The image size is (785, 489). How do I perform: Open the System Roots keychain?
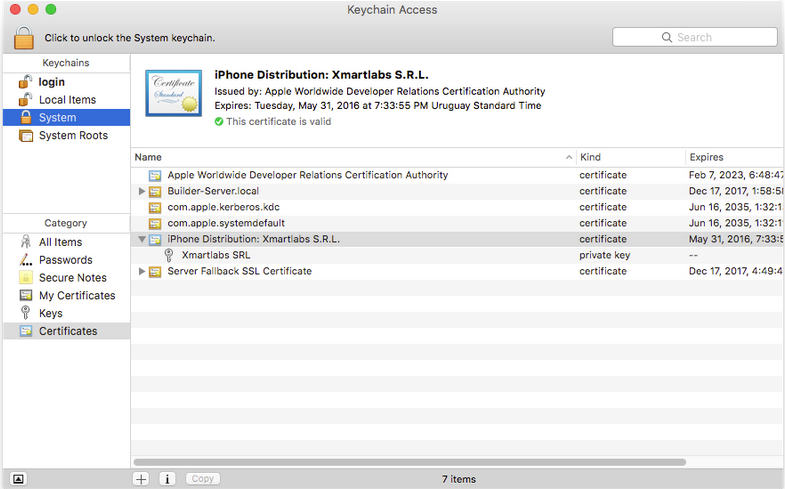pos(72,135)
